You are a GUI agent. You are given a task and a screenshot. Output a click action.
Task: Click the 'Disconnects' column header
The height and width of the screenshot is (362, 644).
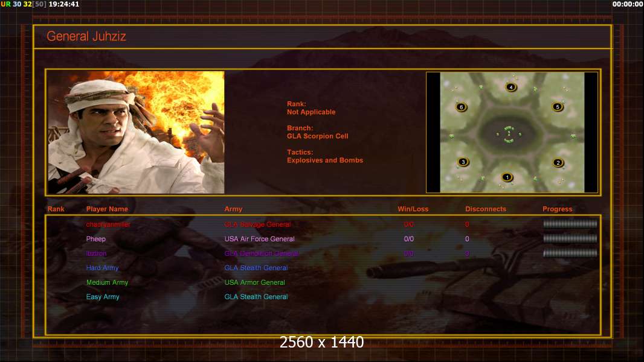pyautogui.click(x=486, y=209)
